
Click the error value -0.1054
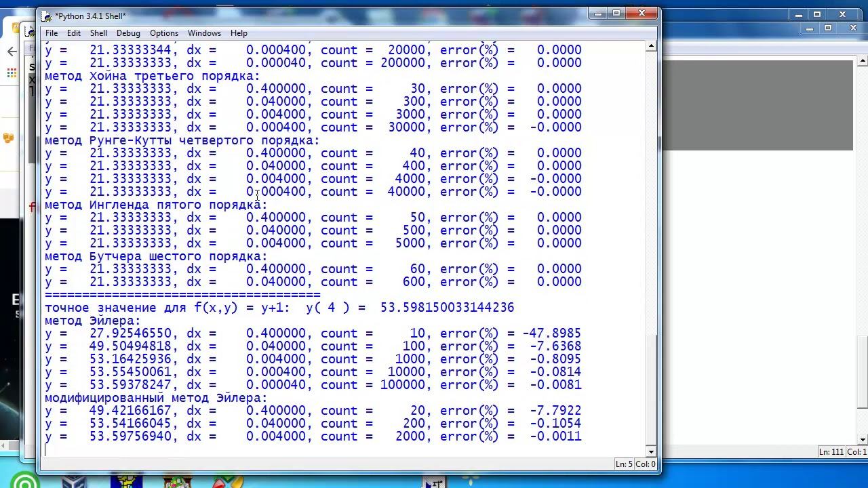click(x=555, y=424)
